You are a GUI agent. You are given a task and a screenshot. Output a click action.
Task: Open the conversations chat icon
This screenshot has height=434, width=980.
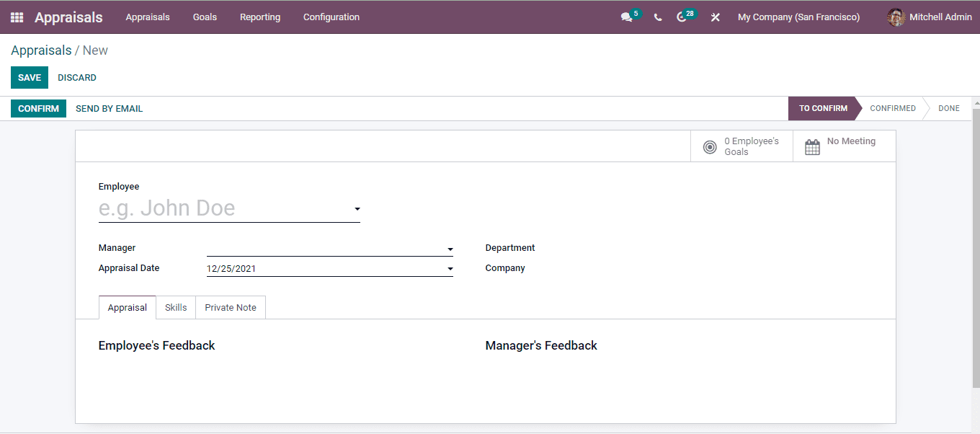[x=627, y=17]
